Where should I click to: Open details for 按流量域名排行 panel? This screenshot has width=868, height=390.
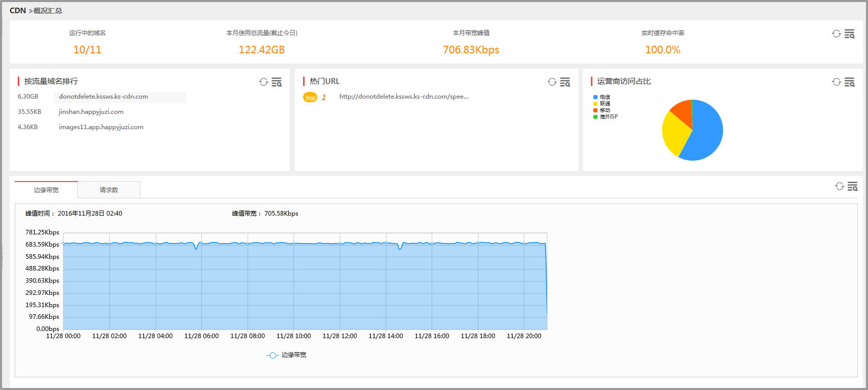point(277,82)
